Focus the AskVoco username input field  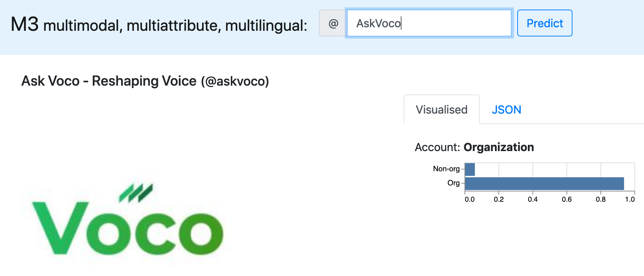point(429,23)
